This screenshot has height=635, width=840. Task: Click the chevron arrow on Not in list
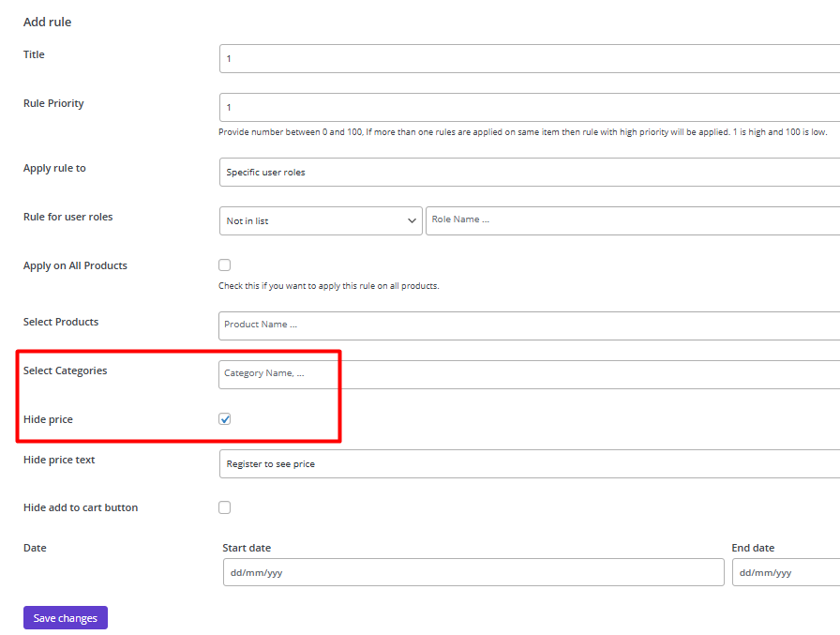(412, 220)
